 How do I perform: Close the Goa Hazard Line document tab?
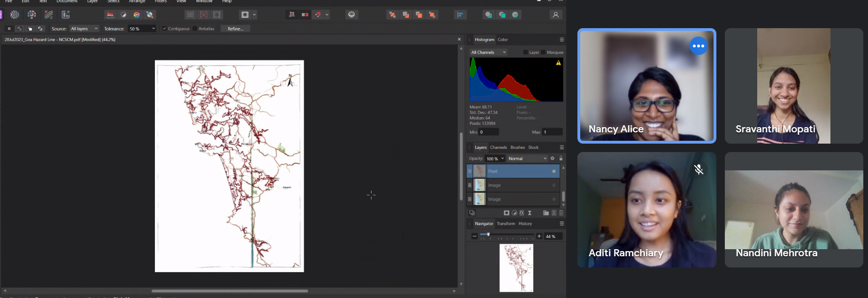pyautogui.click(x=459, y=39)
